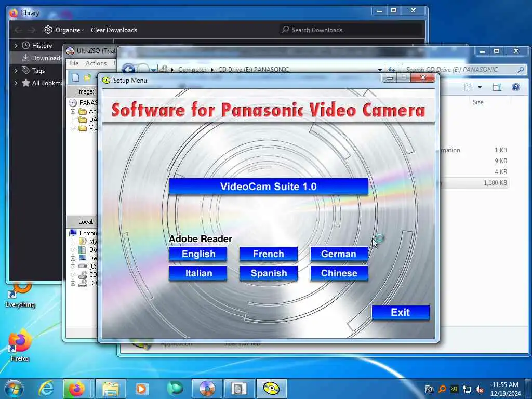Viewport: 532px width, 399px height.
Task: Select Computer in Explorer address bar
Action: [x=192, y=69]
